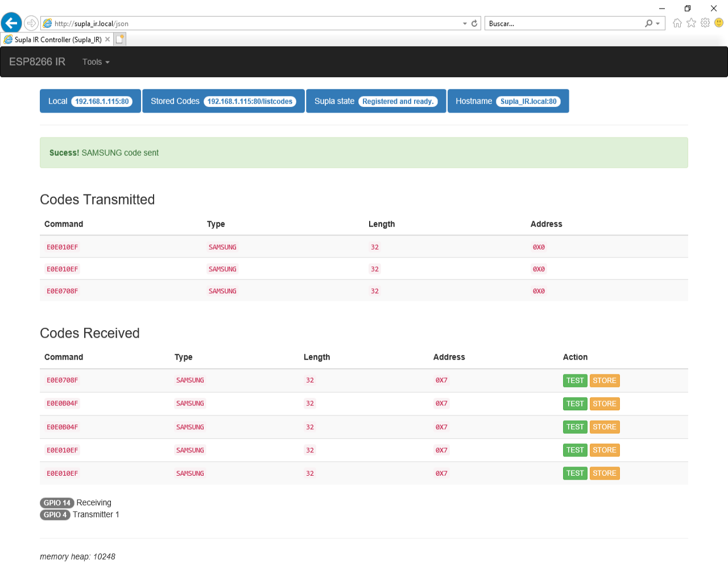The width and height of the screenshot is (728, 582).
Task: Store the last received E0E010EF code
Action: [x=605, y=473]
